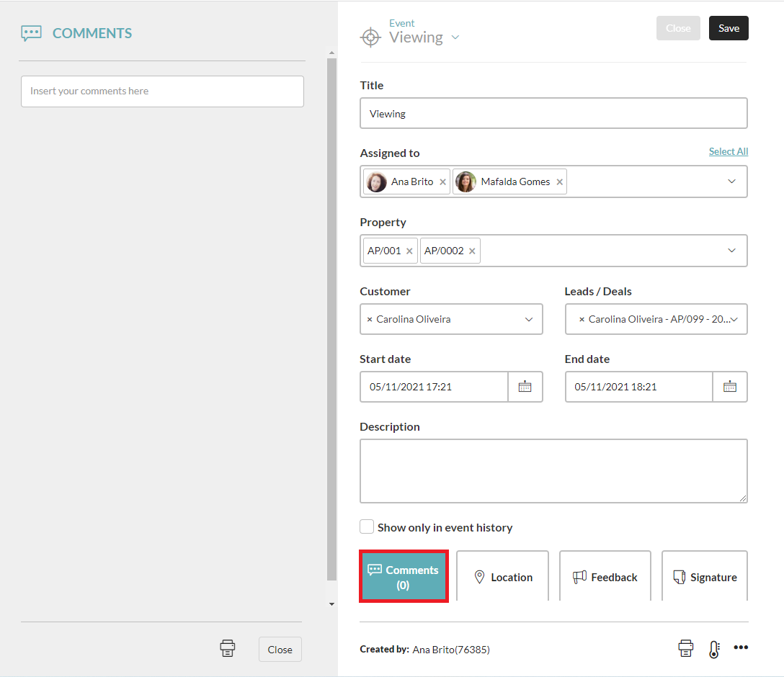This screenshot has width=784, height=677.
Task: Open the End date calendar picker
Action: click(x=729, y=387)
